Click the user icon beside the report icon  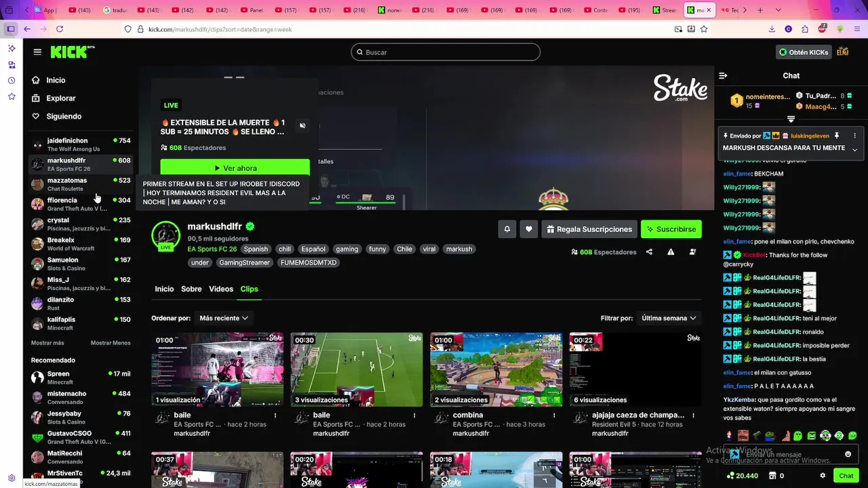tap(692, 252)
